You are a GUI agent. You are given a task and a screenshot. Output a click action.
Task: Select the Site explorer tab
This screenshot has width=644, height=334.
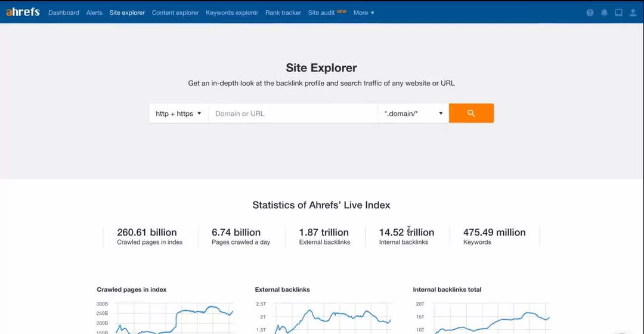coord(127,13)
